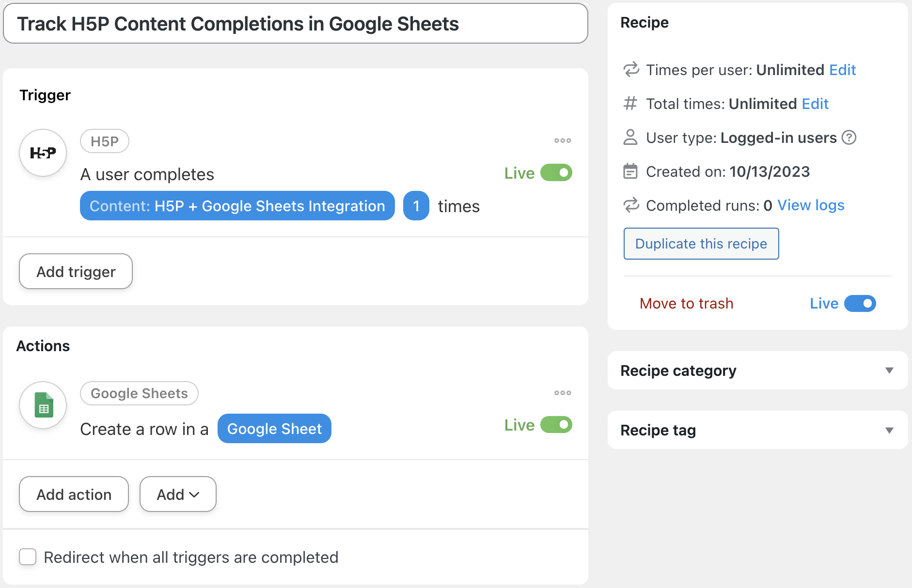Expand the Recipe tag panel
This screenshot has width=912, height=588.
[x=889, y=430]
